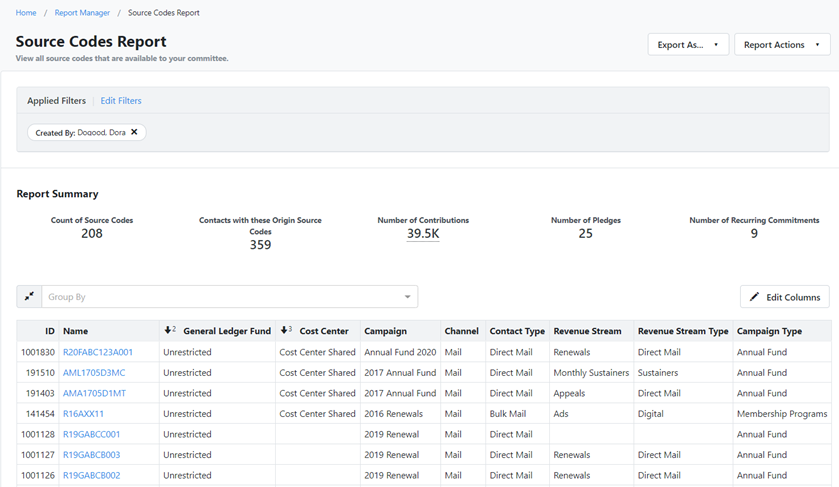Screen dimensions: 839x487
Task: Click the Name column header
Action: tap(75, 331)
